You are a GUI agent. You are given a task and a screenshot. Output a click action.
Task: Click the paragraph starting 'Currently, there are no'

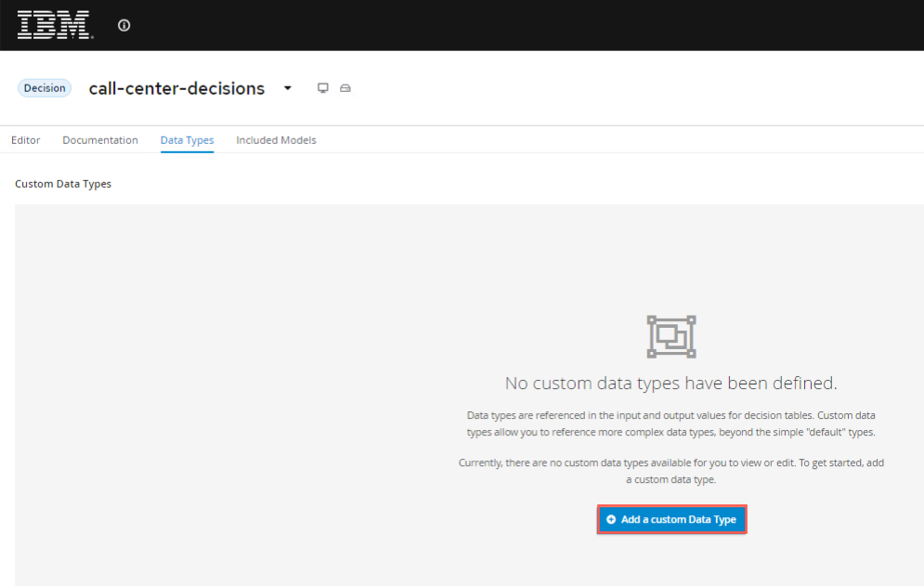[671, 471]
